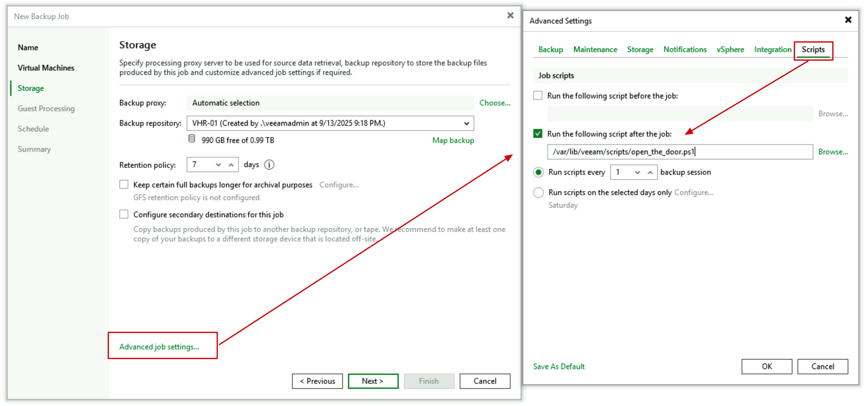Image resolution: width=868 pixels, height=406 pixels.
Task: Click Save As Default link
Action: pos(559,367)
